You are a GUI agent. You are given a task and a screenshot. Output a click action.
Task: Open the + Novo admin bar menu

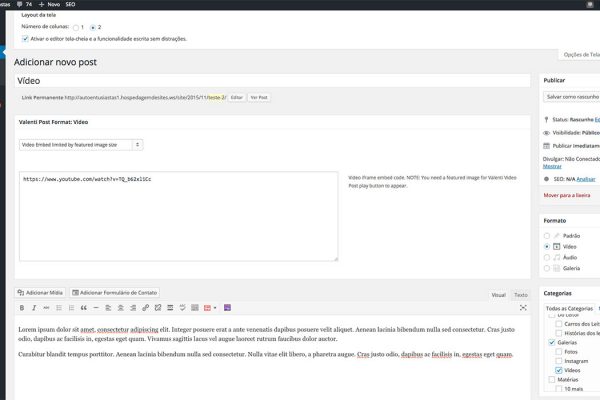click(x=80, y=4)
